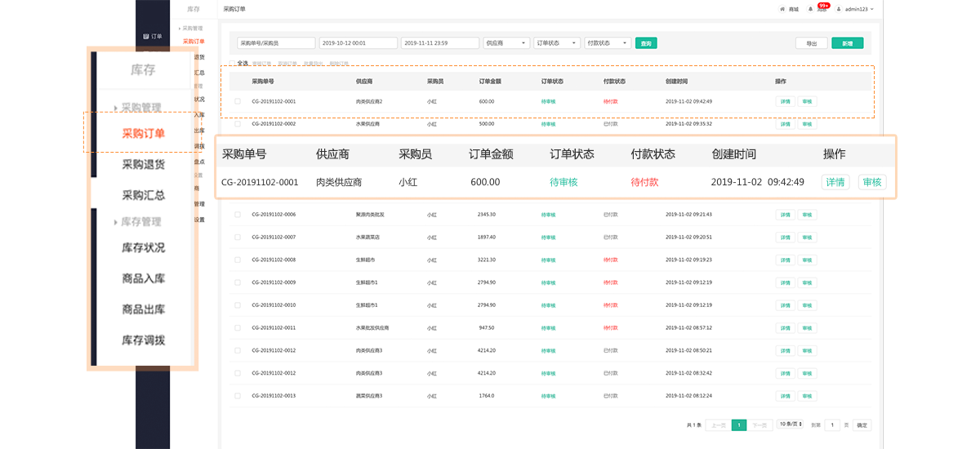This screenshot has width=980, height=449.
Task: Open the notification bell with 99+ badge
Action: click(x=811, y=9)
